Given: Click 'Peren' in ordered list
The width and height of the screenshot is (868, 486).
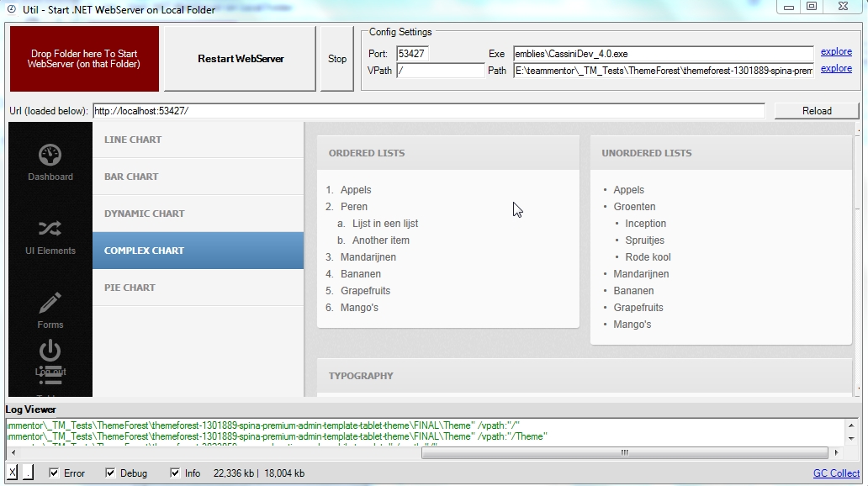Looking at the screenshot, I should coord(354,207).
